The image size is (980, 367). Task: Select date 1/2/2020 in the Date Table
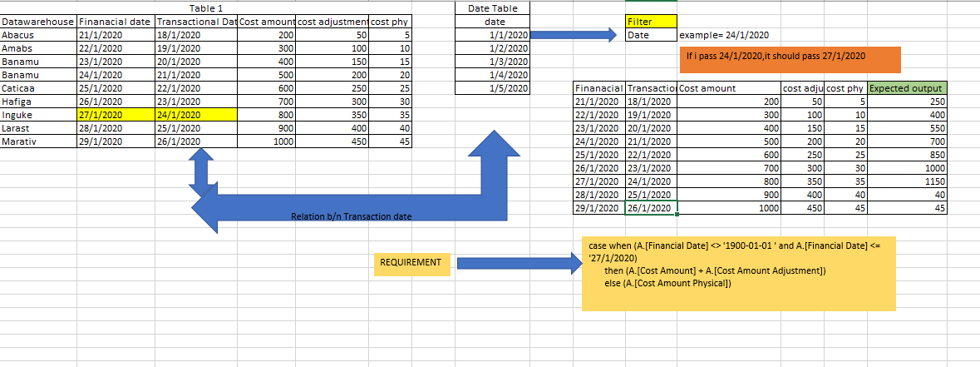tap(493, 49)
